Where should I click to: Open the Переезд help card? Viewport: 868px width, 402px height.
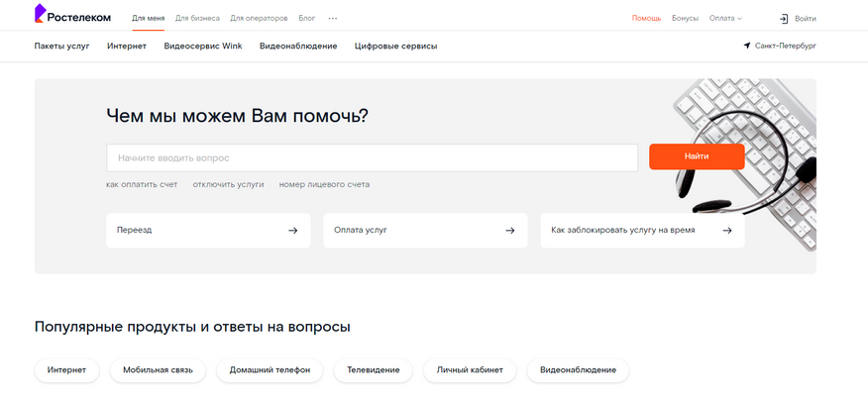(x=208, y=231)
